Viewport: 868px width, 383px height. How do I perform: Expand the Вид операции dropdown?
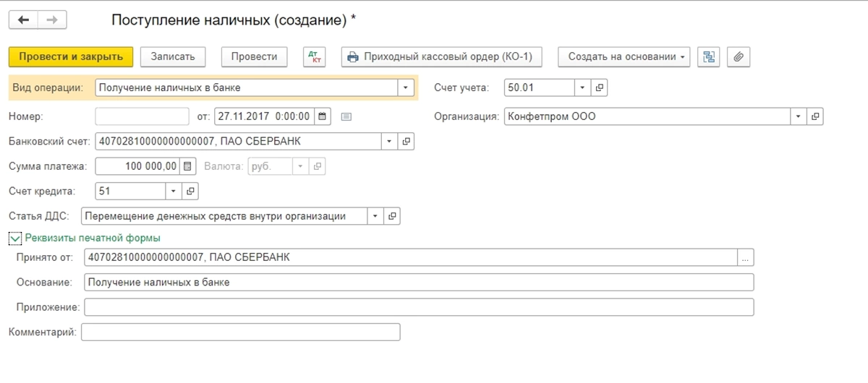click(405, 88)
